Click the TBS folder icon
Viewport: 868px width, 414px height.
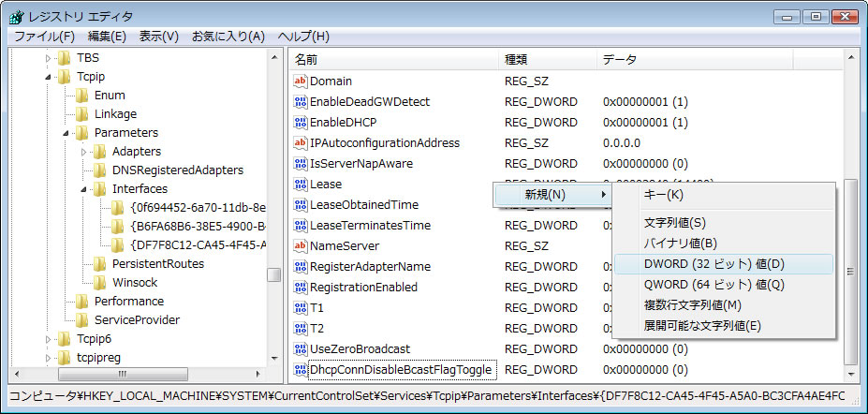point(65,57)
